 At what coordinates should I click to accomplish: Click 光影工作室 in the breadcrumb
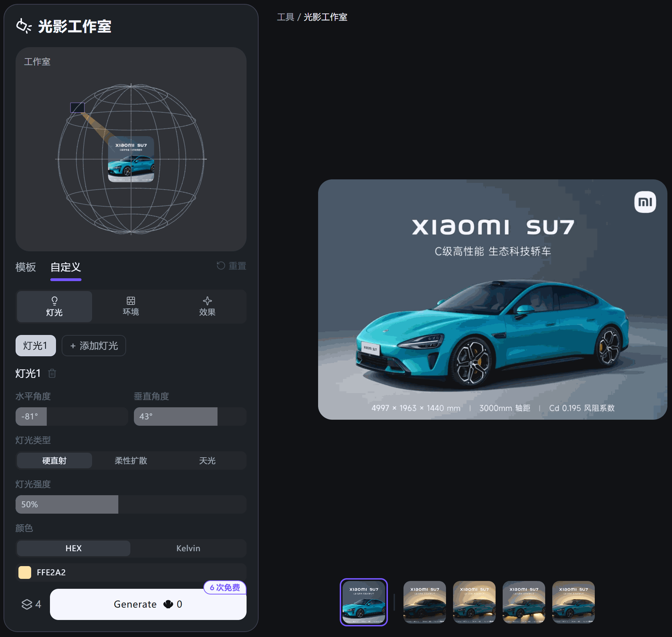pyautogui.click(x=326, y=17)
